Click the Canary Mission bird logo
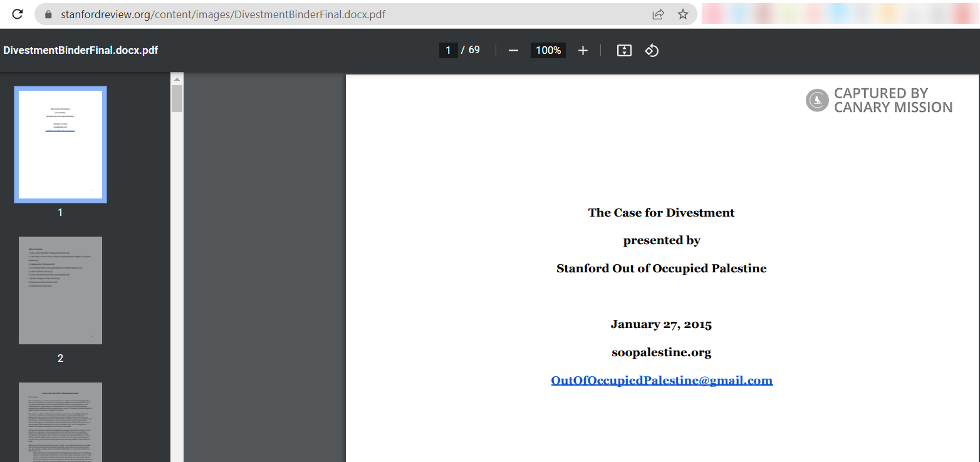Viewport: 980px width, 462px height. (817, 100)
